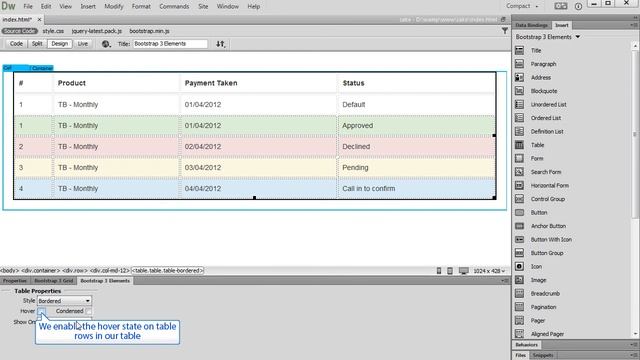Insert a Horizontal Form icon
640x360 pixels.
[519, 185]
